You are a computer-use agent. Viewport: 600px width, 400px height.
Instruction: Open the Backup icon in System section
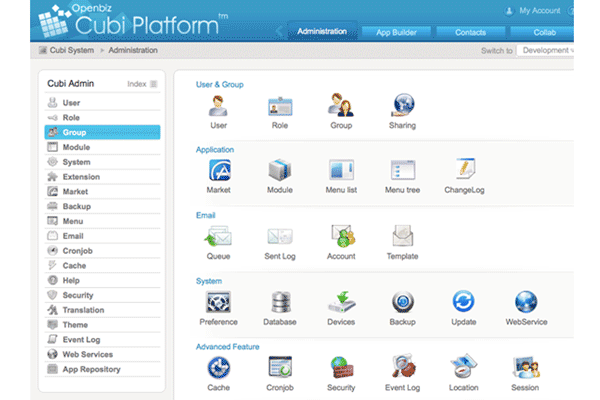pyautogui.click(x=403, y=302)
